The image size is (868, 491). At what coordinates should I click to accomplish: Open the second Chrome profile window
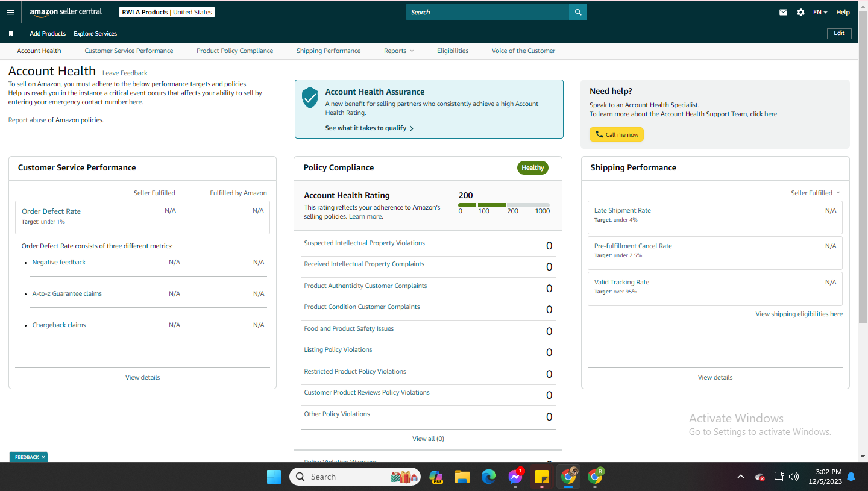595,477
